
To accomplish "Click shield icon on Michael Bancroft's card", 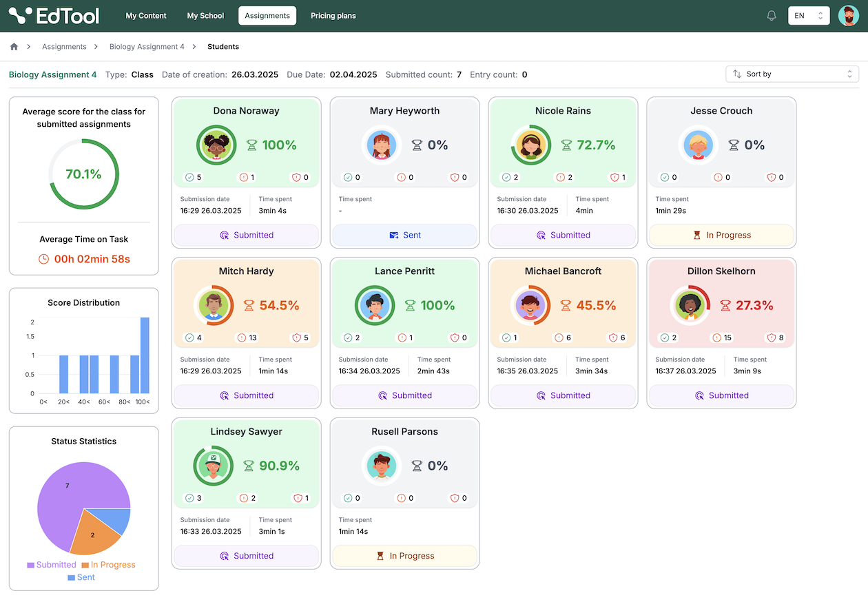I will pyautogui.click(x=614, y=338).
